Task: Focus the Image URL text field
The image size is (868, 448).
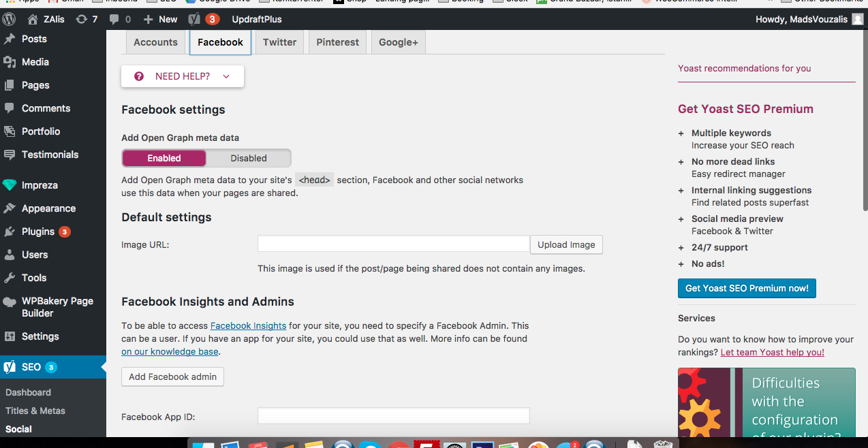Action: [393, 244]
